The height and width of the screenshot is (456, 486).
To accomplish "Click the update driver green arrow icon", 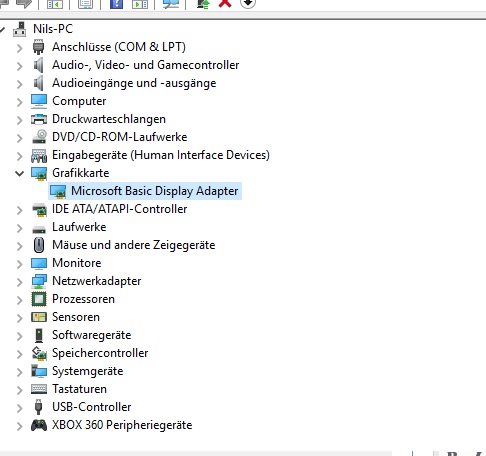I will point(203,3).
